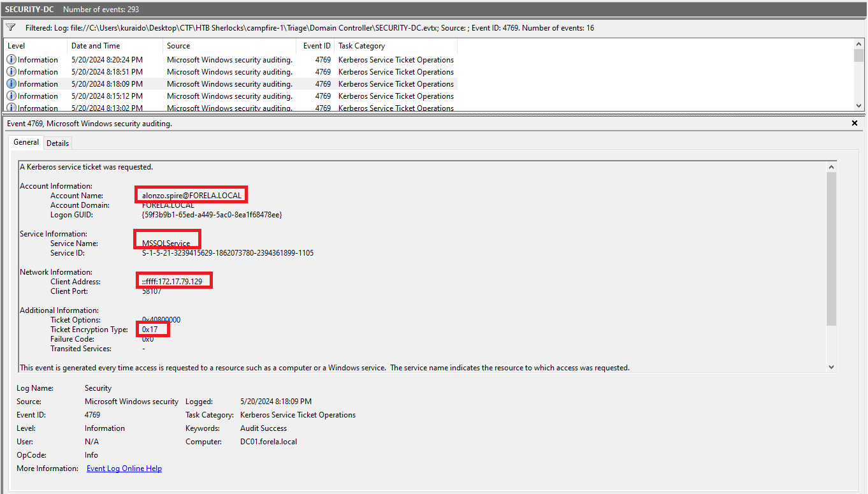
Task: Click the filter funnel icon
Action: click(10, 28)
